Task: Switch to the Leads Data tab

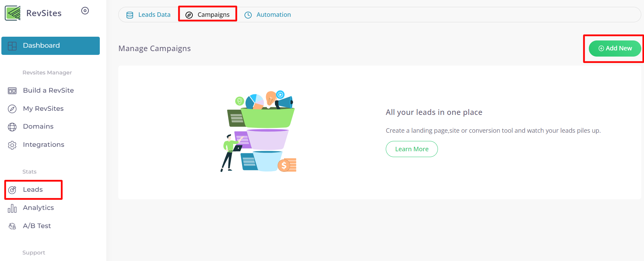Action: tap(148, 15)
